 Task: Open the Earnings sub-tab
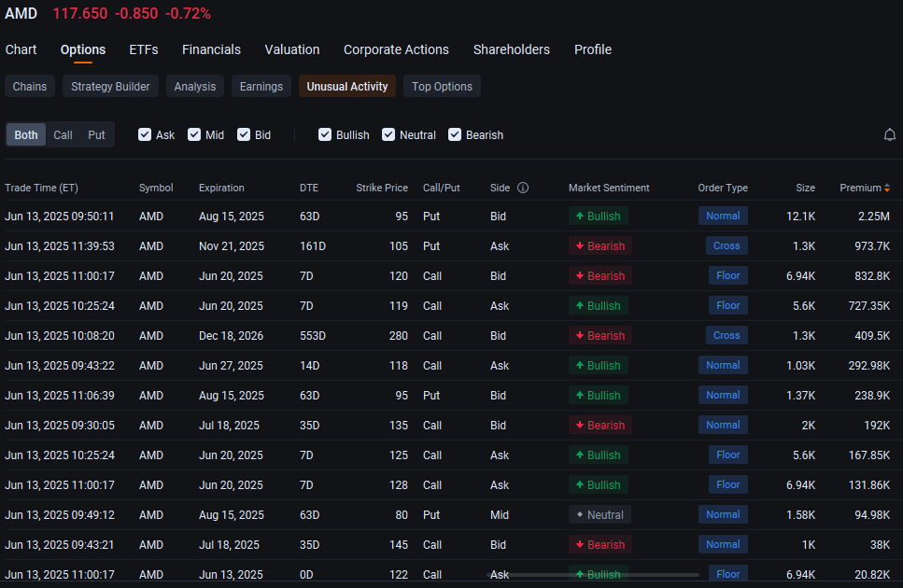pyautogui.click(x=261, y=86)
